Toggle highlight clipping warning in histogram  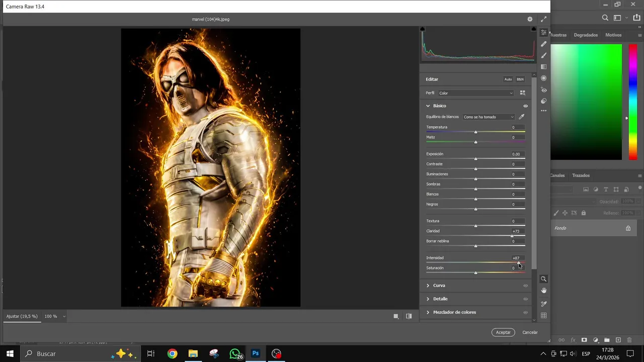(x=533, y=29)
